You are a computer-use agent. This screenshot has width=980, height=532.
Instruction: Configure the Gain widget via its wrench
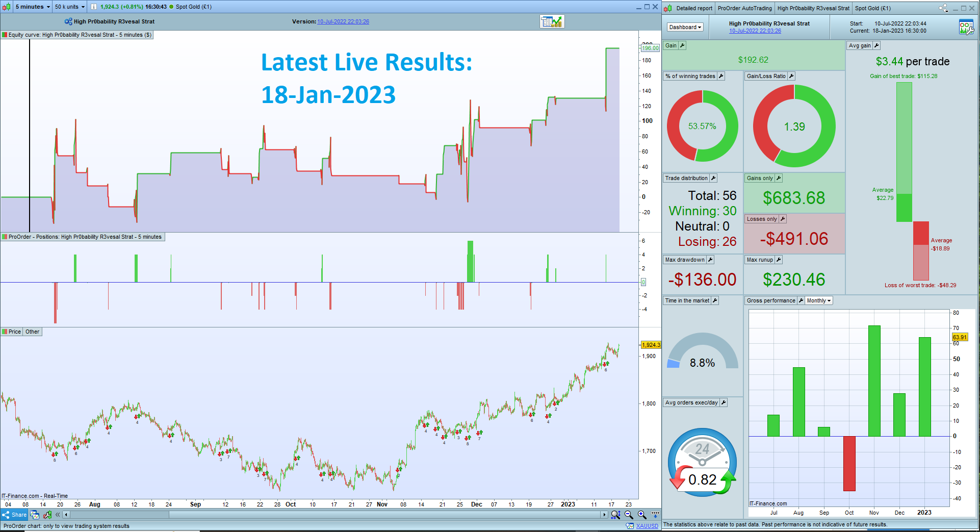pos(682,45)
